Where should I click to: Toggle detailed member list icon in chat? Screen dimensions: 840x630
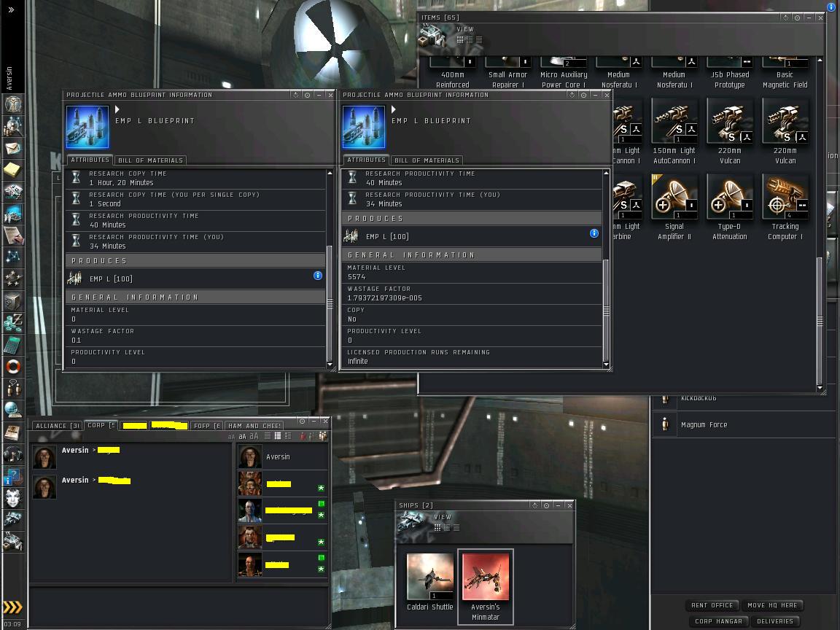[323, 436]
